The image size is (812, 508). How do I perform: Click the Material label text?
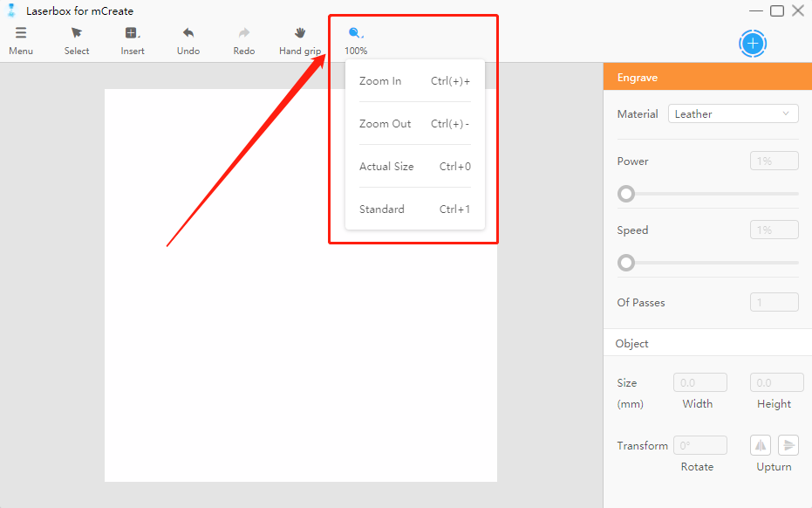638,114
